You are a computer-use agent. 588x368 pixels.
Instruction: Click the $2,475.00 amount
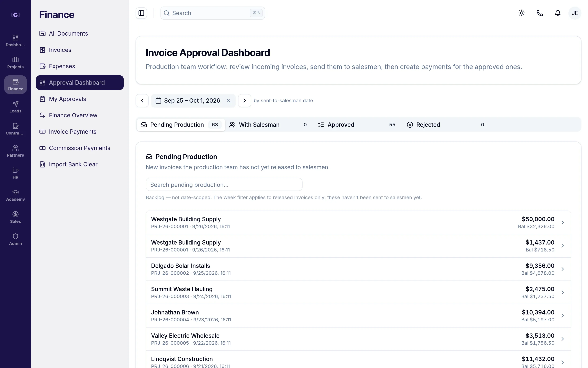540,289
